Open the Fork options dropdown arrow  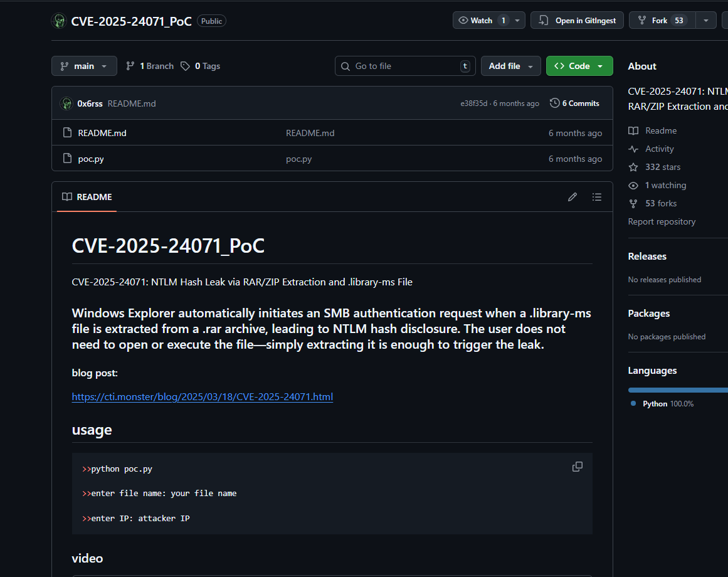pos(706,21)
